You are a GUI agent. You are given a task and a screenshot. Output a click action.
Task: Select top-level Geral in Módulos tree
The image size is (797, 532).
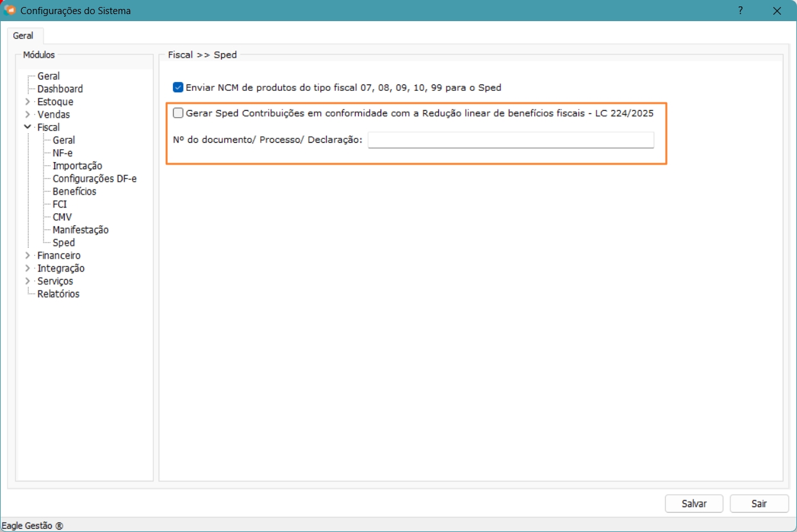pyautogui.click(x=49, y=76)
